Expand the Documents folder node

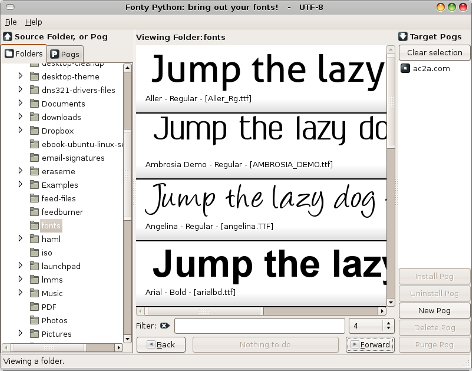pos(20,103)
